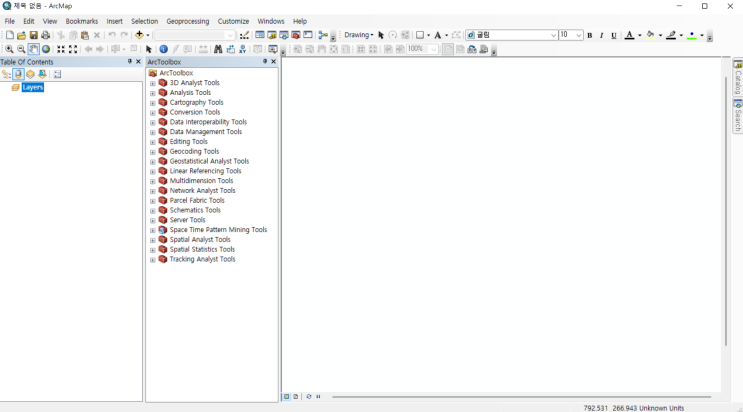Open a map document folder icon
Image resolution: width=743 pixels, height=412 pixels.
[21, 35]
